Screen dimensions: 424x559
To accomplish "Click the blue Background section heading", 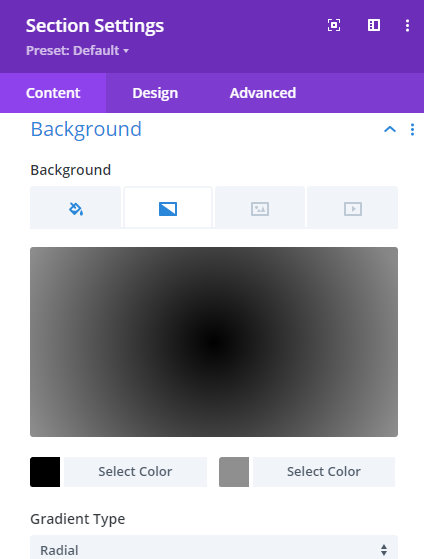I will pyautogui.click(x=86, y=129).
